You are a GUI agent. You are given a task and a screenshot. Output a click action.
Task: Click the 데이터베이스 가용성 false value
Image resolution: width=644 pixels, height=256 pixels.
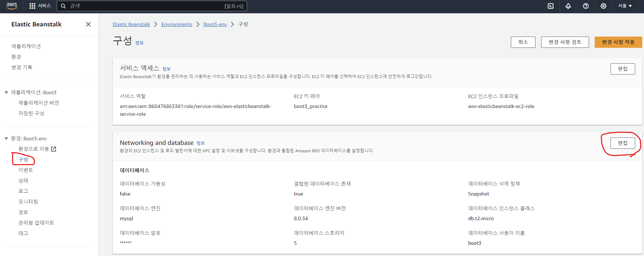point(125,194)
